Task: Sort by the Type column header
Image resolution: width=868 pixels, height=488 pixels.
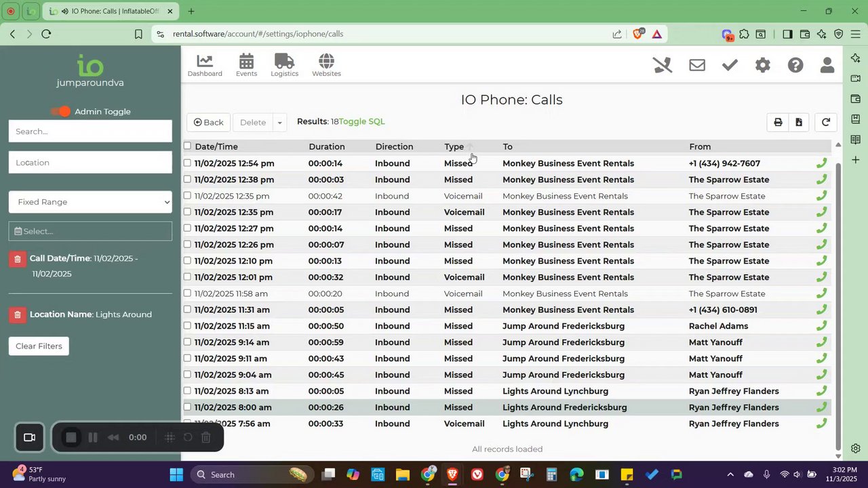Action: 454,146
